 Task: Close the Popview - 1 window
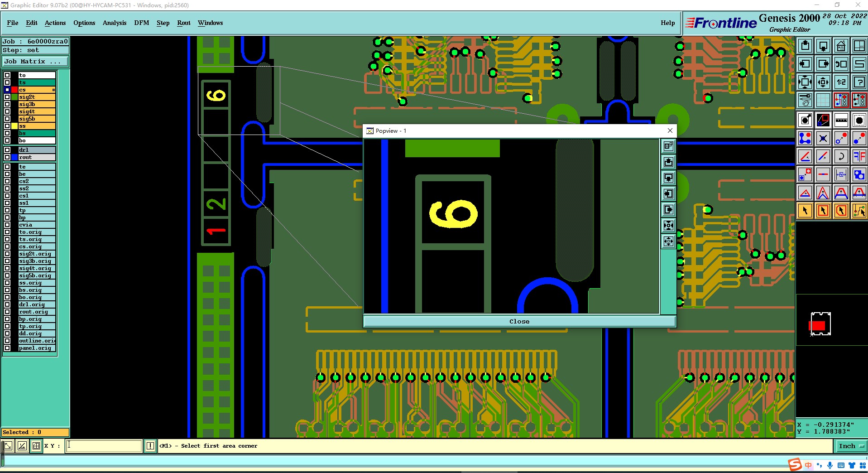point(670,130)
